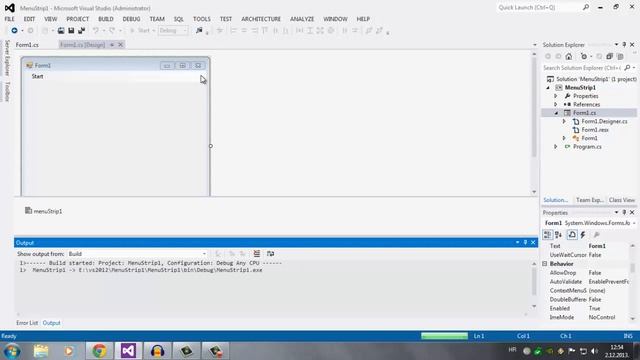The image size is (640, 360).
Task: Pin the Output window with pushpin
Action: [525, 242]
